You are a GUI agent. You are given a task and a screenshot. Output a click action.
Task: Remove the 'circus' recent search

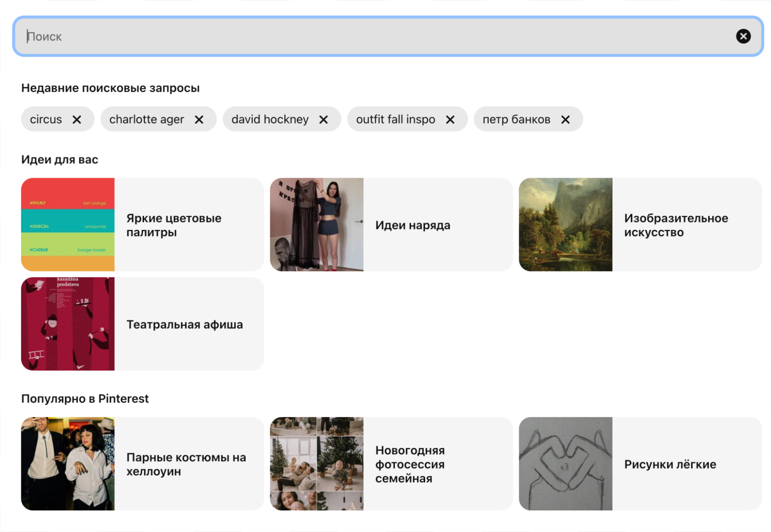click(x=77, y=119)
